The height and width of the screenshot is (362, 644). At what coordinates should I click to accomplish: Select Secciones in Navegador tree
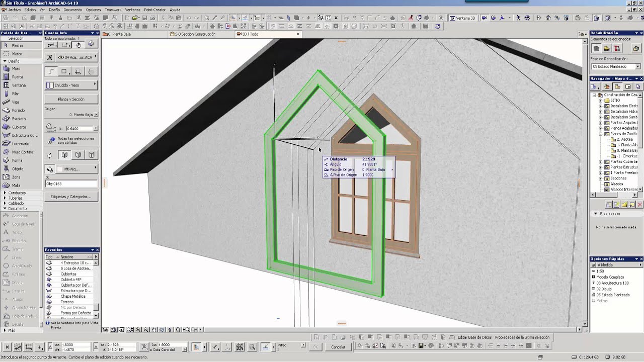(618, 178)
